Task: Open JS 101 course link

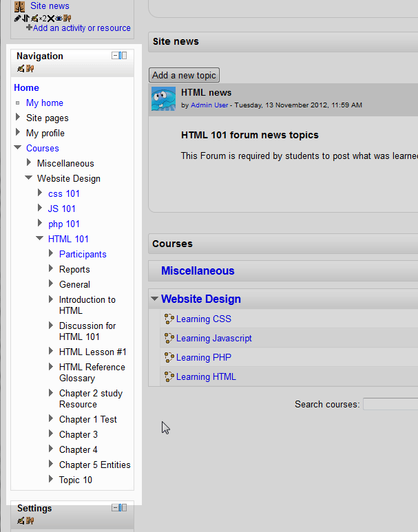Action: [x=61, y=209]
